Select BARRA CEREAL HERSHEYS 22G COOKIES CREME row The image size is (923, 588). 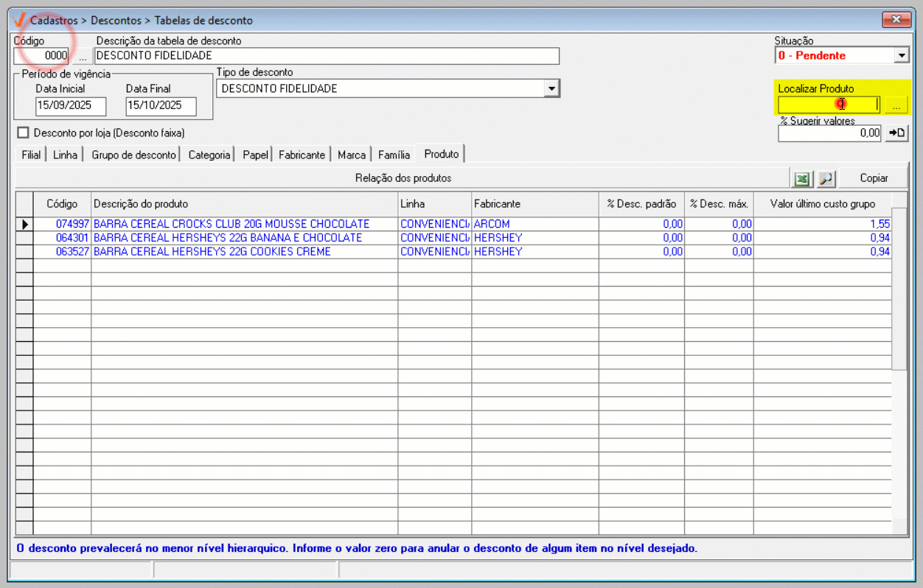(212, 252)
